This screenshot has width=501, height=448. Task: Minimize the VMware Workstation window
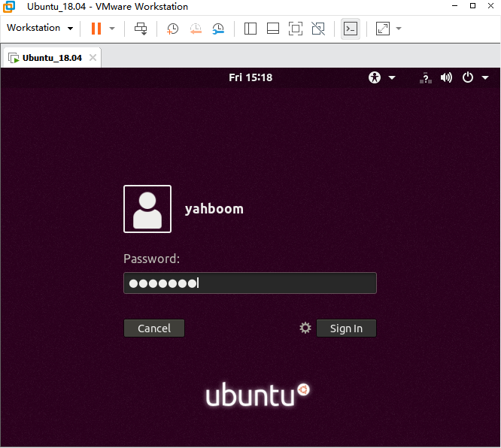click(x=454, y=6)
